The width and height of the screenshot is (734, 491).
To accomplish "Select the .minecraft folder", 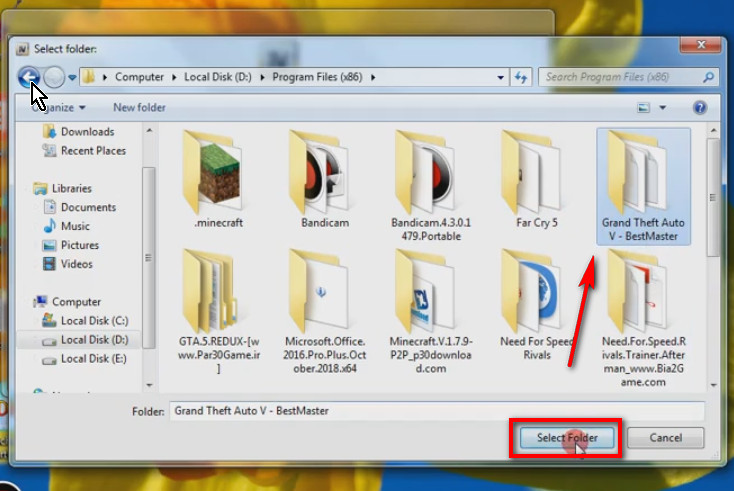I will 218,180.
